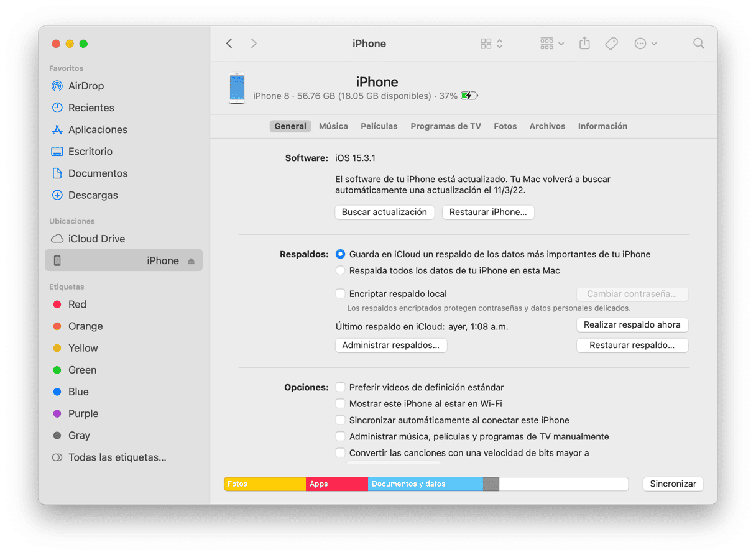
Task: Enable Encriptar respaldo local checkbox
Action: point(340,294)
